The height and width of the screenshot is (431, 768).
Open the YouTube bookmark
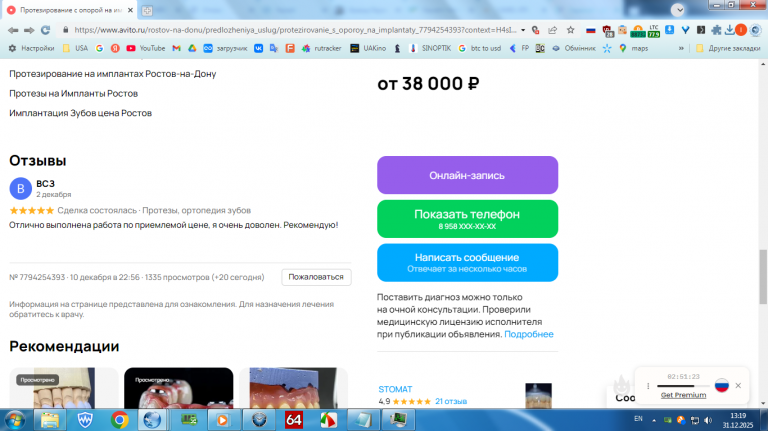[145, 48]
